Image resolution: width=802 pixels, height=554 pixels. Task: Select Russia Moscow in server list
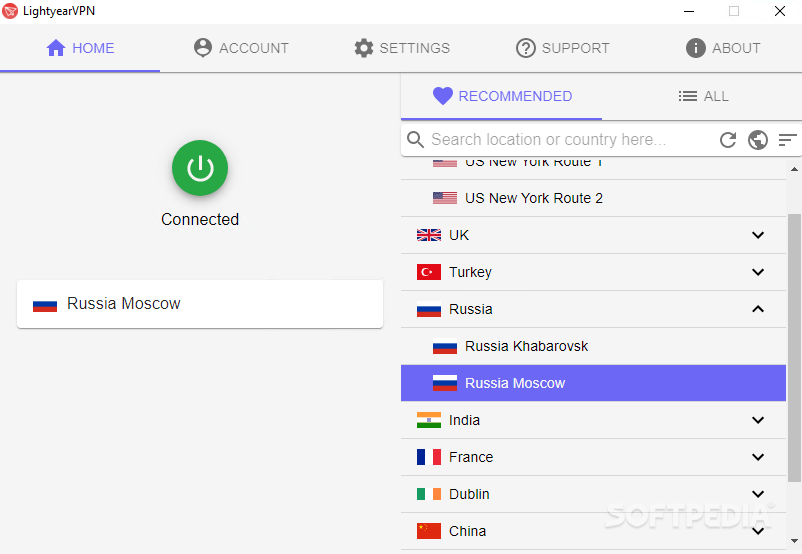(x=593, y=383)
